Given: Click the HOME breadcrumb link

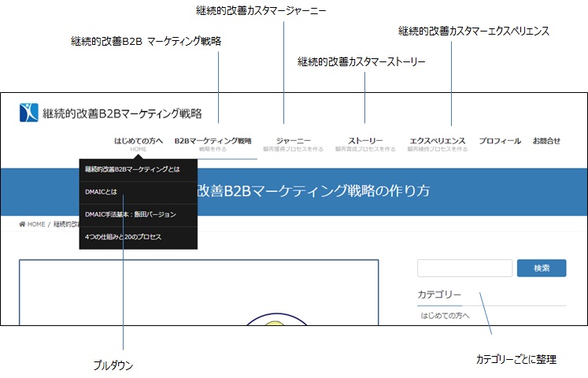Looking at the screenshot, I should (36, 224).
